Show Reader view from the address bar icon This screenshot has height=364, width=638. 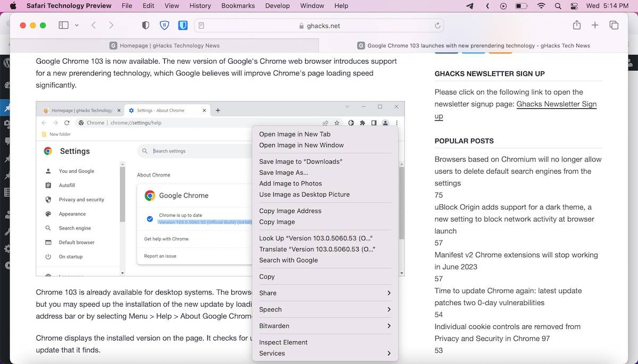pos(202,25)
